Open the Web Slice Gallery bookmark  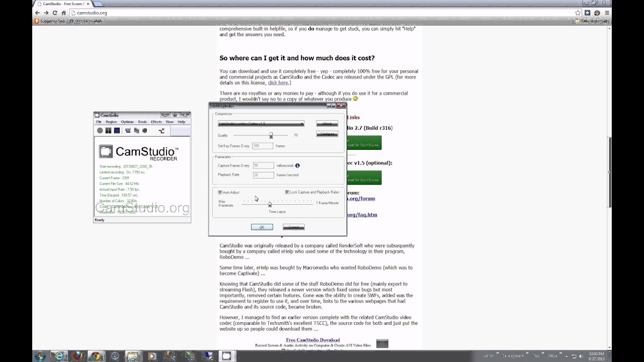click(x=86, y=21)
